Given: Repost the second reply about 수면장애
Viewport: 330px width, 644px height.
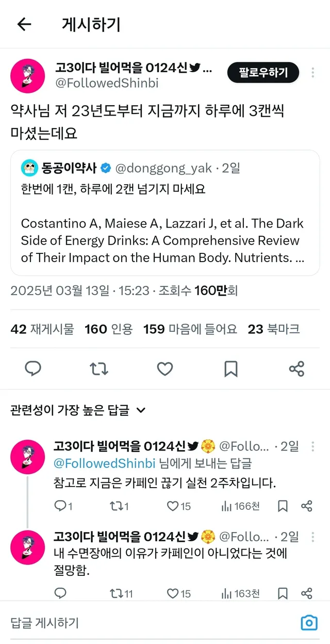Looking at the screenshot, I should click(x=117, y=593).
